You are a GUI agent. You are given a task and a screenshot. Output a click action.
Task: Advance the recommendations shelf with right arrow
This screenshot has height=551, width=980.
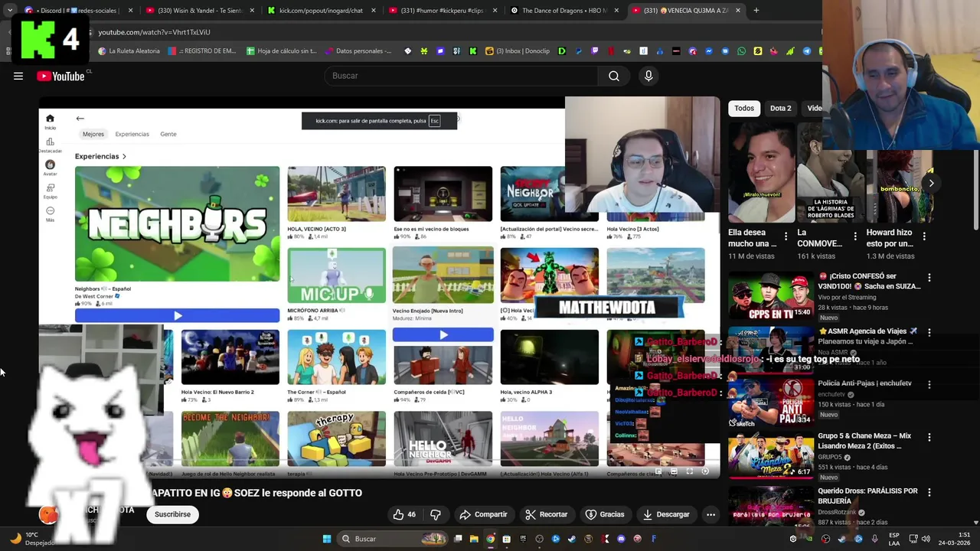coord(931,183)
